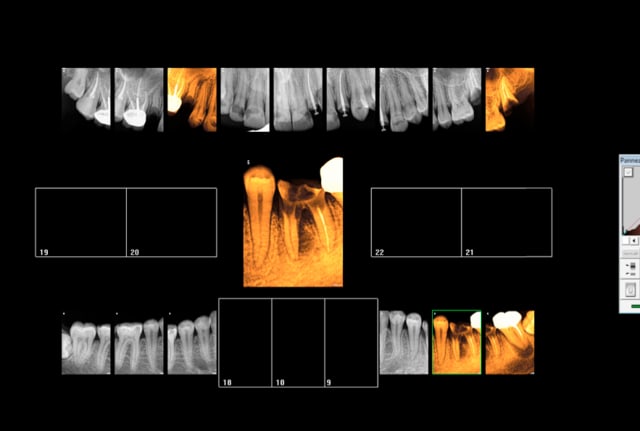Viewport: 640px width, 431px height.
Task: Toggle the checkbox at top of panel
Action: pyautogui.click(x=629, y=172)
